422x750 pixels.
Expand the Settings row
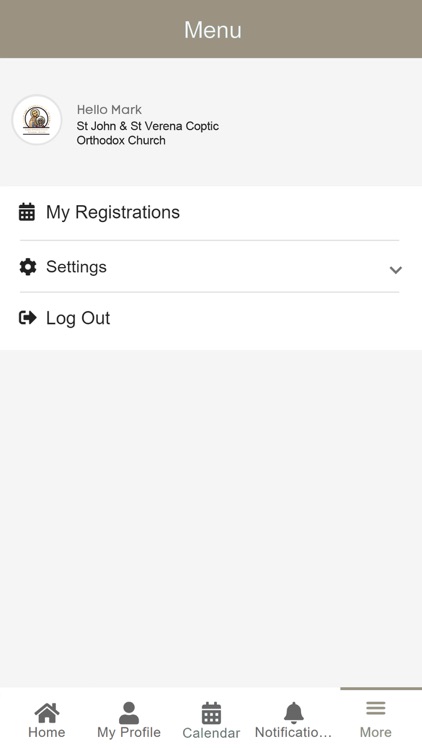click(x=210, y=266)
